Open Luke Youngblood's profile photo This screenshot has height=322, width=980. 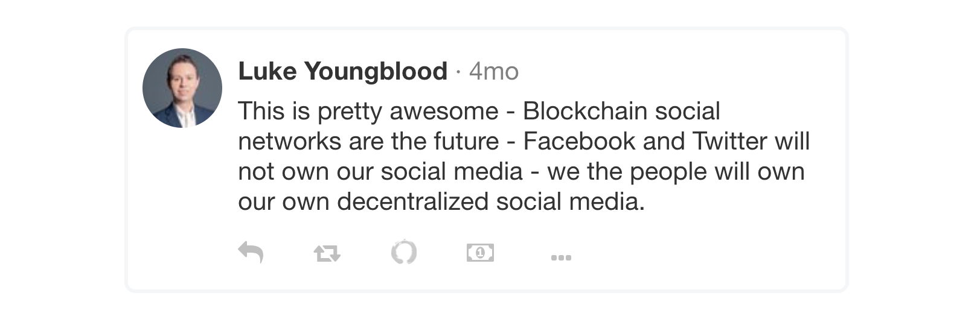click(x=182, y=88)
